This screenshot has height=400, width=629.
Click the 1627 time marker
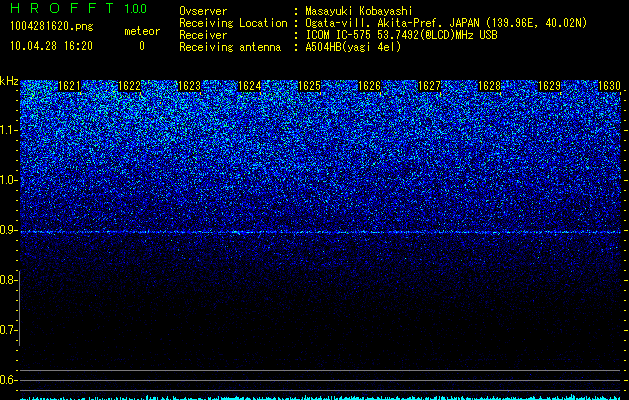click(x=430, y=86)
